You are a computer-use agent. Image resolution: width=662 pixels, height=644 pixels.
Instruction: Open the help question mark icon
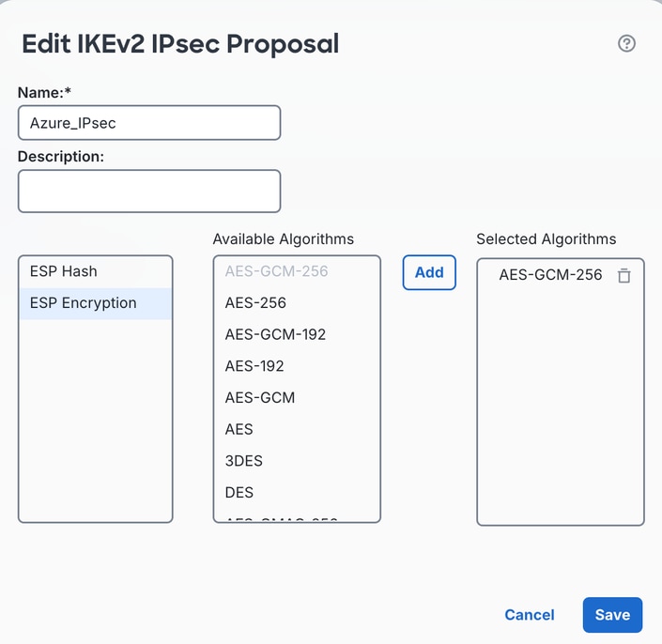tap(626, 43)
